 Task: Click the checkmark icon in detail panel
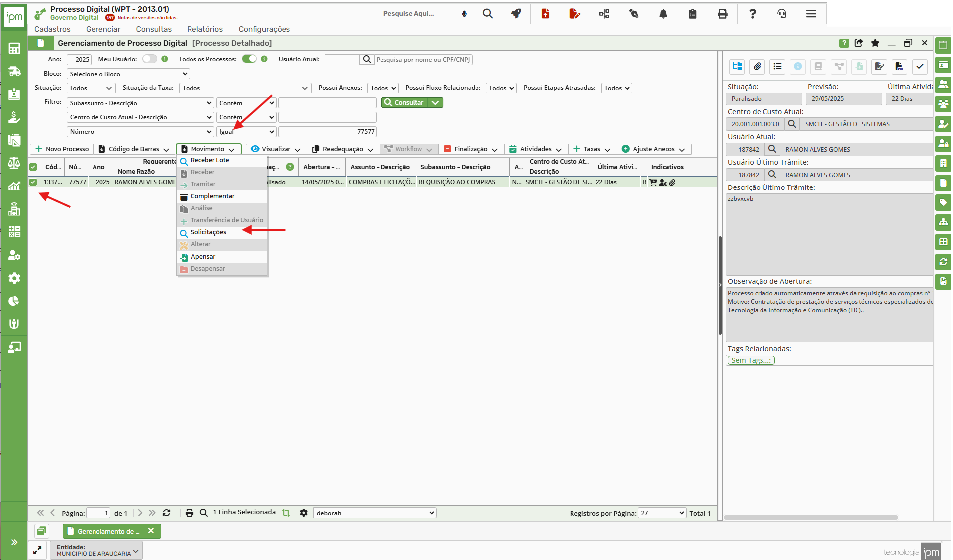pyautogui.click(x=920, y=66)
